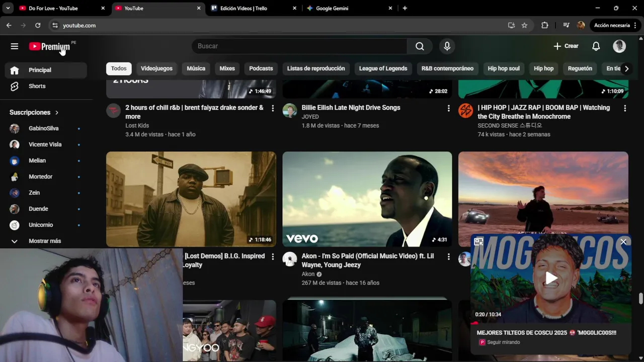The height and width of the screenshot is (362, 644).
Task: Open the hamburger guide menu
Action: [x=14, y=46]
